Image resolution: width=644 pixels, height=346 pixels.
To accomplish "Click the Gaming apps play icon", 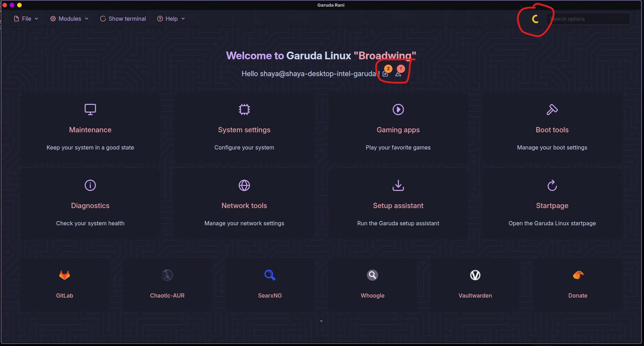I will tap(398, 109).
